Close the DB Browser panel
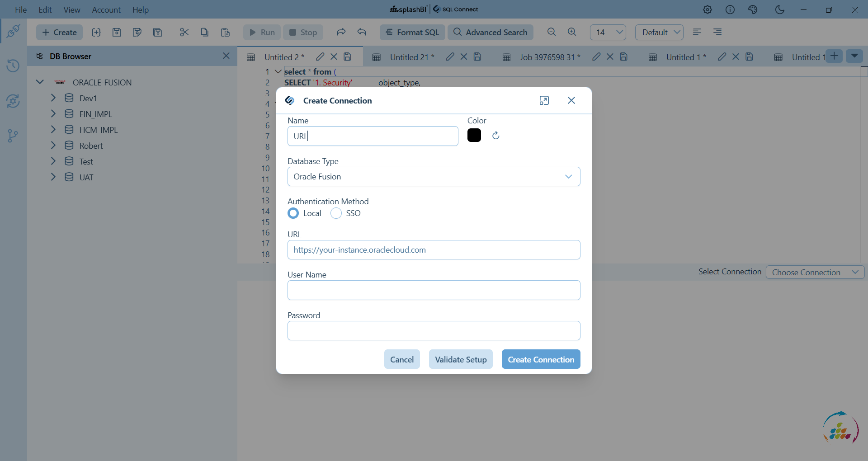This screenshot has height=461, width=868. tap(226, 56)
